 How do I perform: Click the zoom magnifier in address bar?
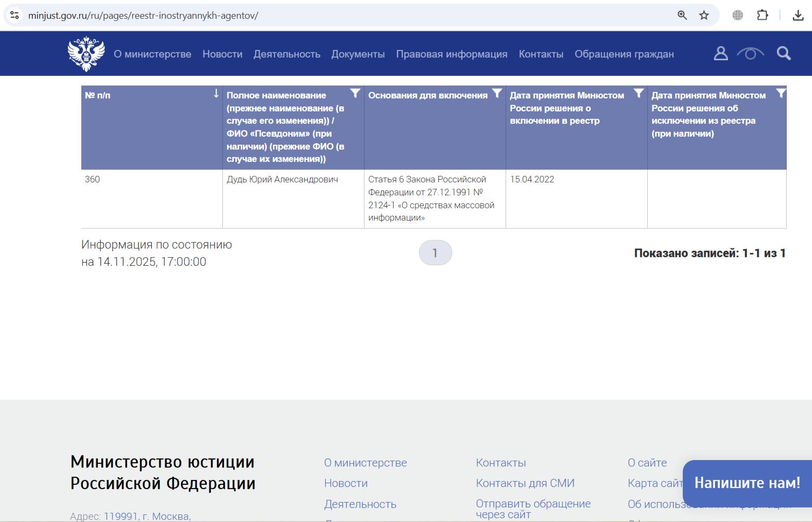pos(682,16)
